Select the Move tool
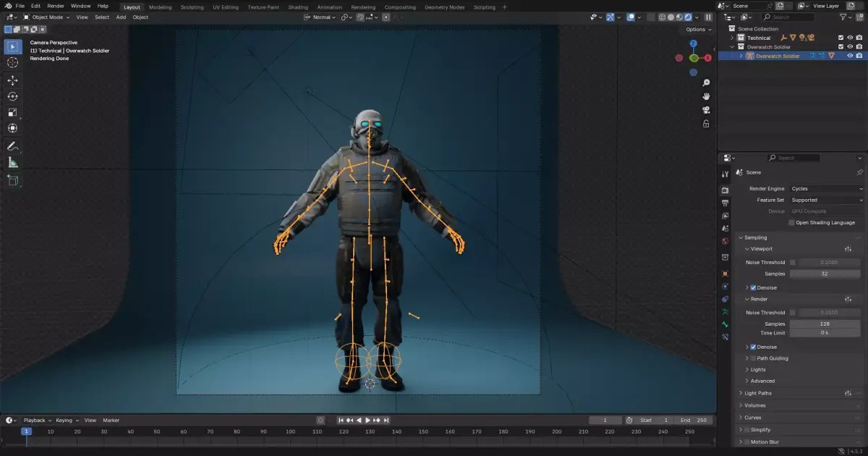Viewport: 868px width, 456px height. (12, 80)
